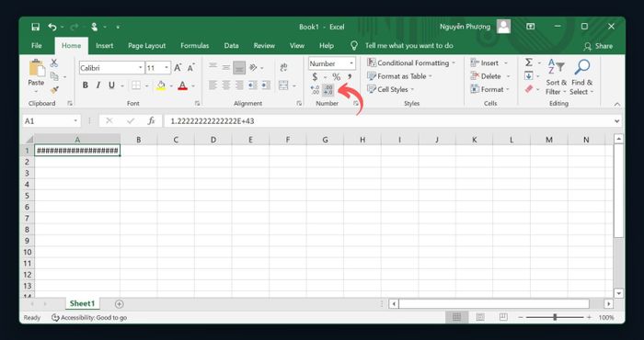
Task: Click the AutoSum sigma icon
Action: tap(529, 62)
